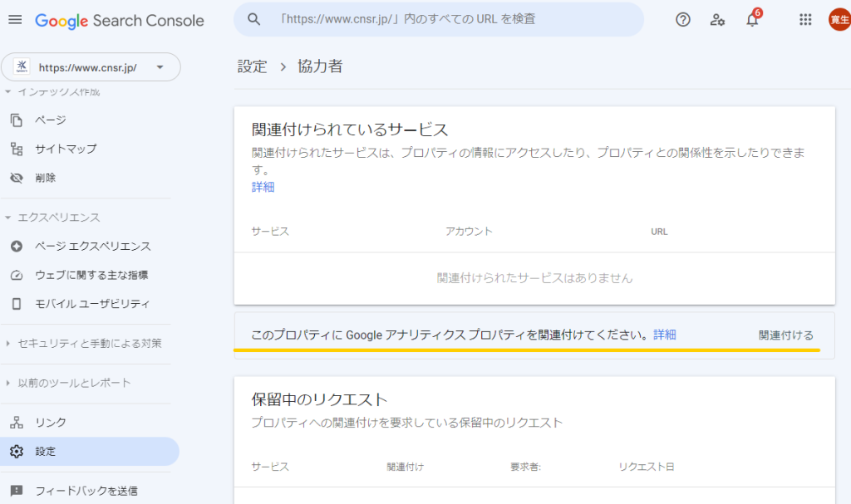Viewport: 851px width, 504px height.
Task: Open ウェブに関する主な指標 report
Action: point(90,275)
